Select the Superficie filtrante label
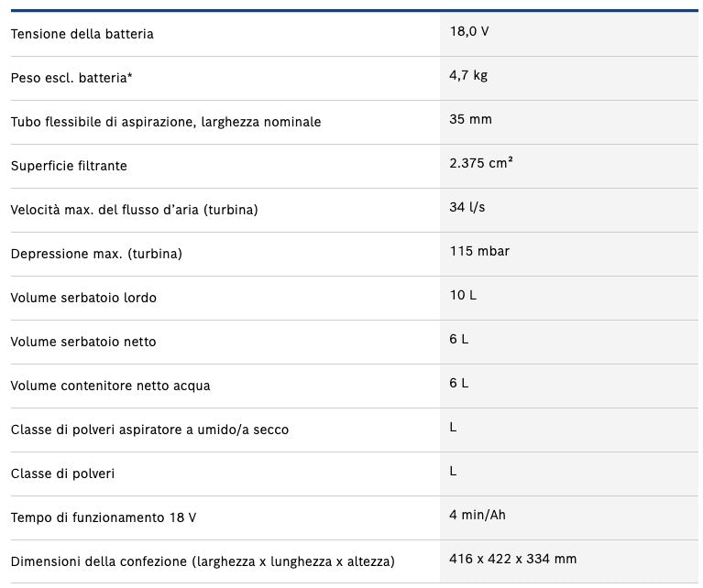703x588 pixels. tap(69, 166)
